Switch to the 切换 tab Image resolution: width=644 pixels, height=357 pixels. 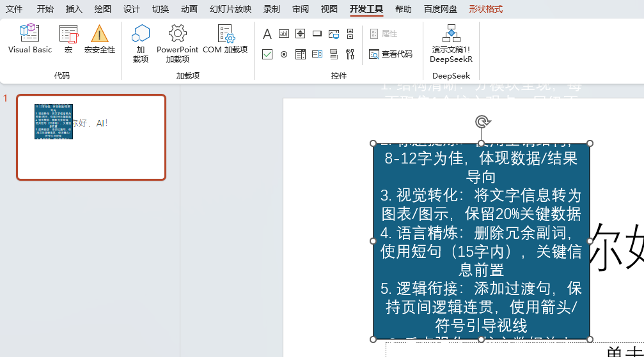[x=161, y=9]
